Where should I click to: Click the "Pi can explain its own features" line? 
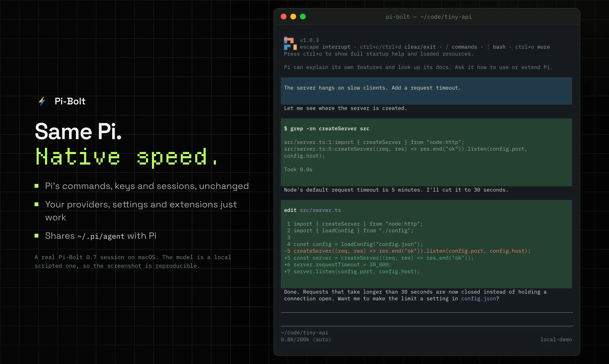[x=418, y=67]
